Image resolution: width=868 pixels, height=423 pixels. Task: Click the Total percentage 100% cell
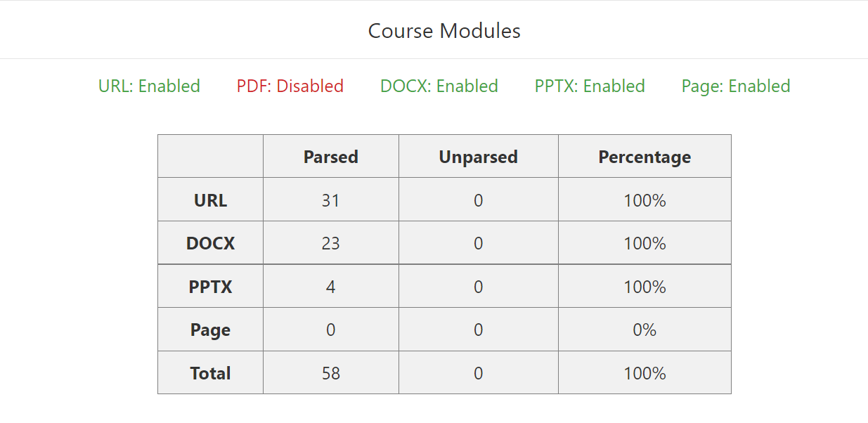(644, 372)
